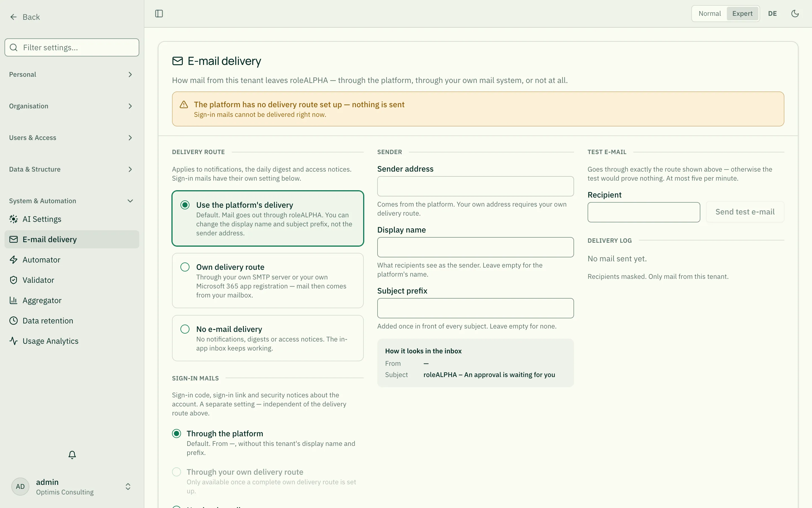Open AI Settings page

point(72,219)
